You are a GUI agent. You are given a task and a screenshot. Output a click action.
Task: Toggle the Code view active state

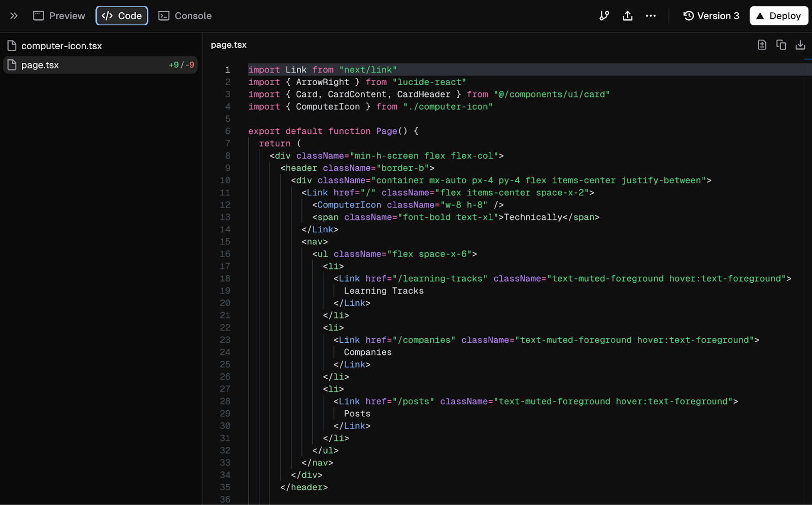[x=122, y=16]
